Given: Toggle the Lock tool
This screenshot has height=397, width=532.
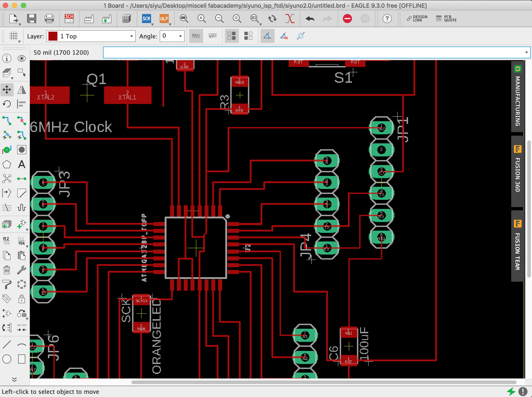Looking at the screenshot, I should pos(22,299).
